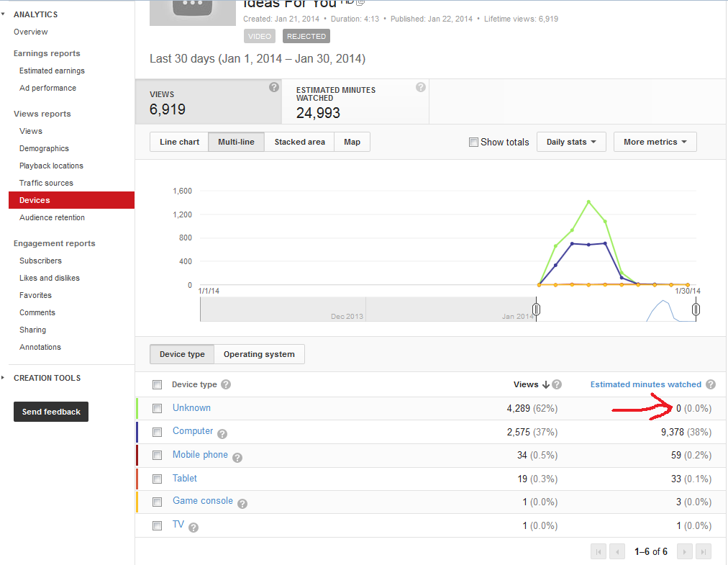The height and width of the screenshot is (565, 728).
Task: Open Favorites report
Action: (x=35, y=295)
